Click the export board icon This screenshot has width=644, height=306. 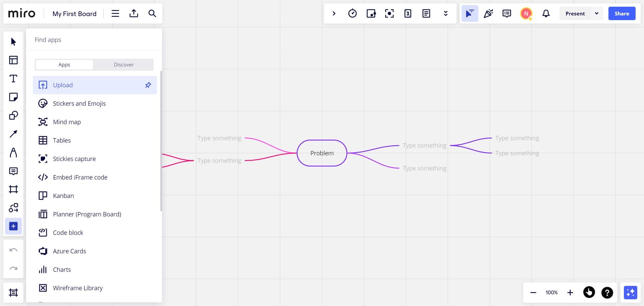(134, 13)
